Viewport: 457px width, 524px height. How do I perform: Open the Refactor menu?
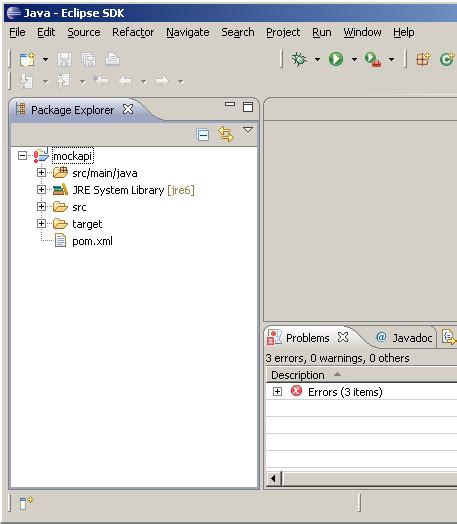[133, 32]
